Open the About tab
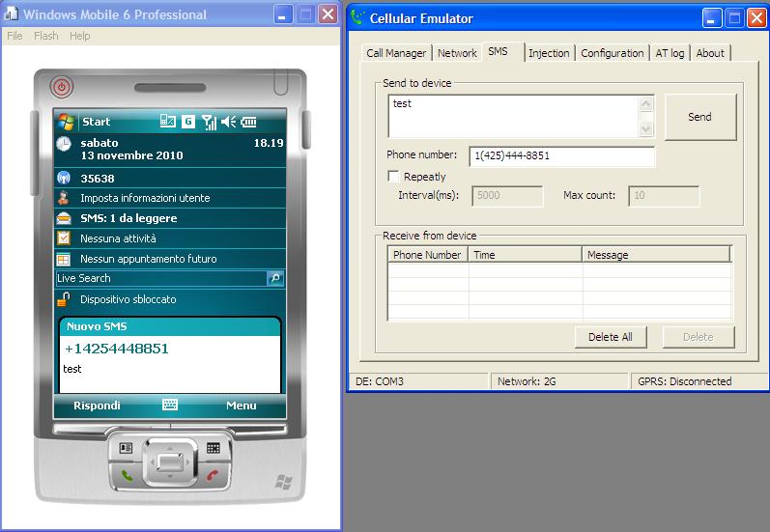The image size is (770, 532). pos(710,53)
